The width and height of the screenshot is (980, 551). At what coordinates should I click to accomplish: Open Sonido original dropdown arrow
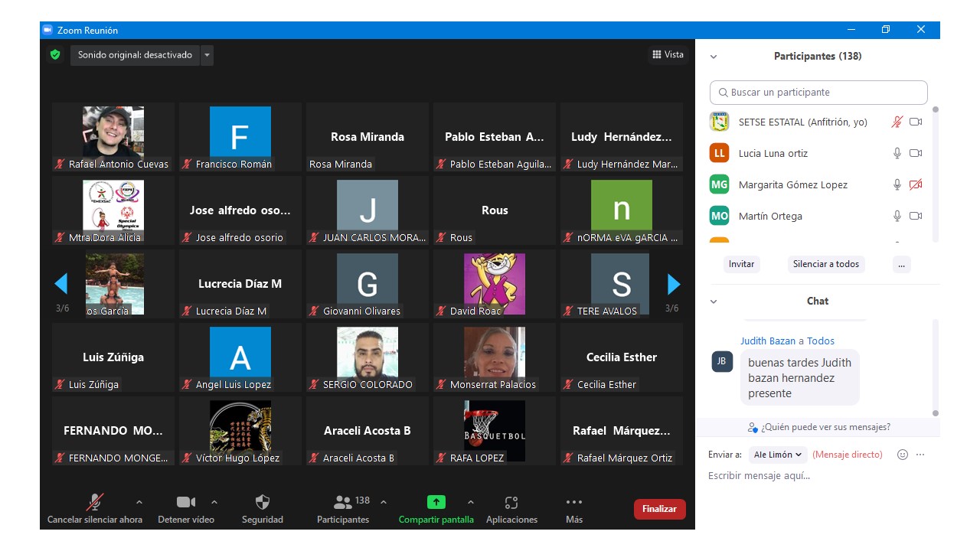[207, 55]
